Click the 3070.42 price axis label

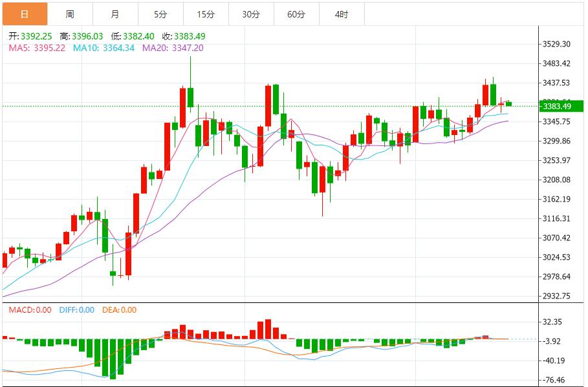556,238
